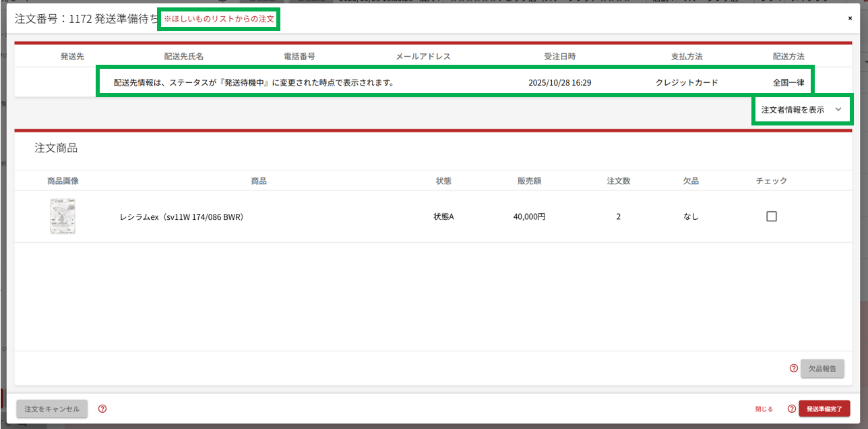Click the ※ほしいものリストからの注文 notice
The image size is (868, 429).
pos(219,19)
